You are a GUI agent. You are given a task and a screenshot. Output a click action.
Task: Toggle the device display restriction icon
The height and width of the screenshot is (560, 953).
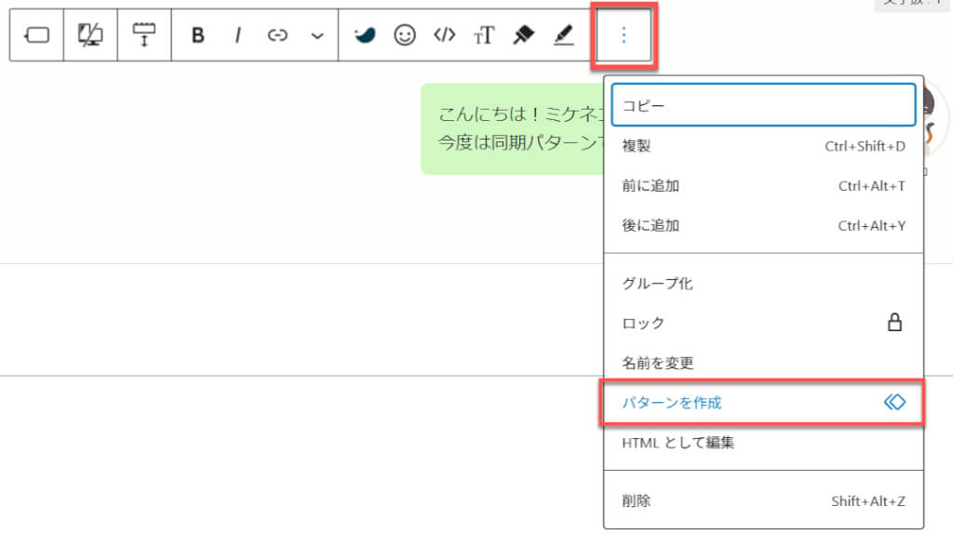click(90, 35)
